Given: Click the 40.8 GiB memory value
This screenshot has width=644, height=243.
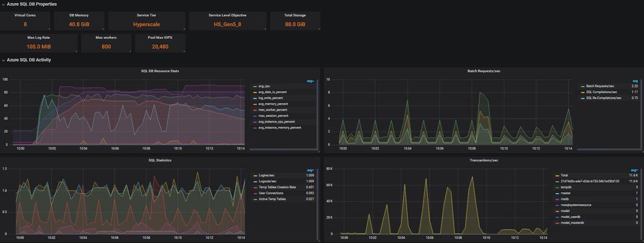Looking at the screenshot, I should tap(79, 24).
